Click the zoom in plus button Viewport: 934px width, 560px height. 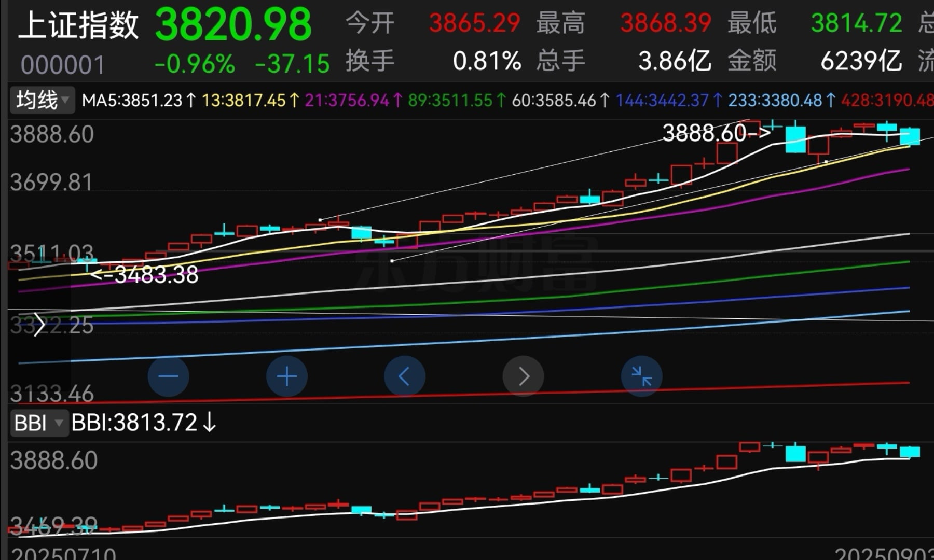286,376
